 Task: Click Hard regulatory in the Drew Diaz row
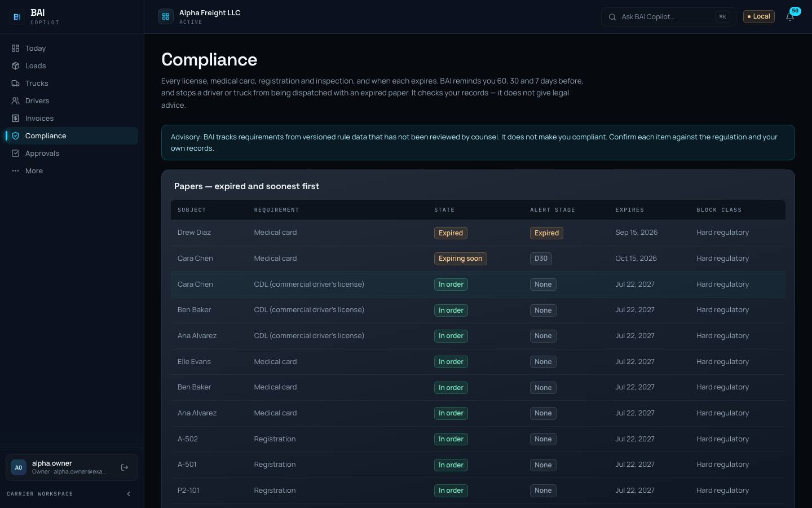point(722,233)
